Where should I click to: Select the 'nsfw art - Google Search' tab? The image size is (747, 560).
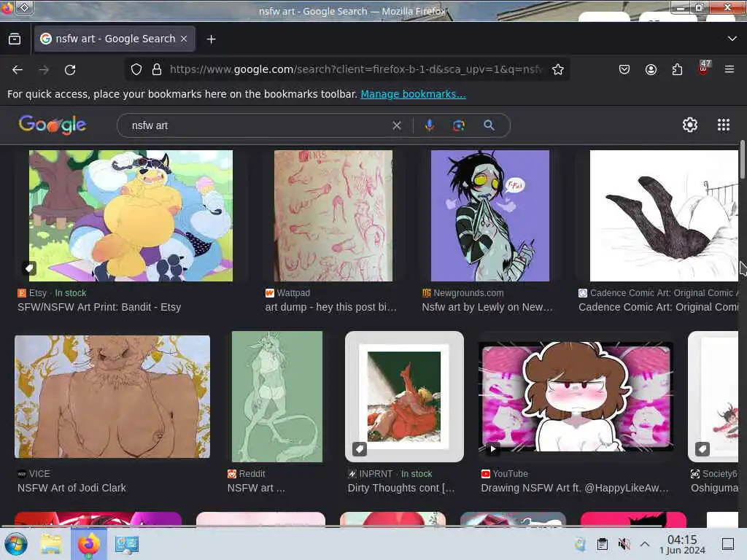115,39
